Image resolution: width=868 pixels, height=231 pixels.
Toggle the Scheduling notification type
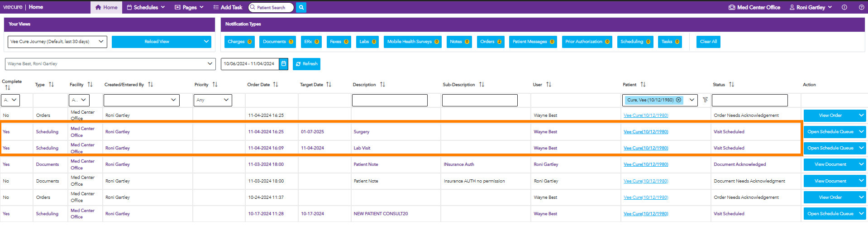(635, 42)
